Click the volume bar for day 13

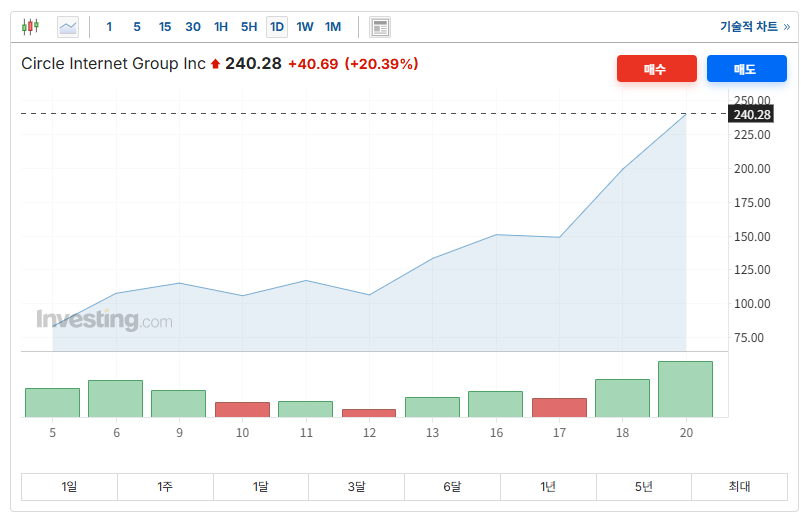(x=432, y=407)
